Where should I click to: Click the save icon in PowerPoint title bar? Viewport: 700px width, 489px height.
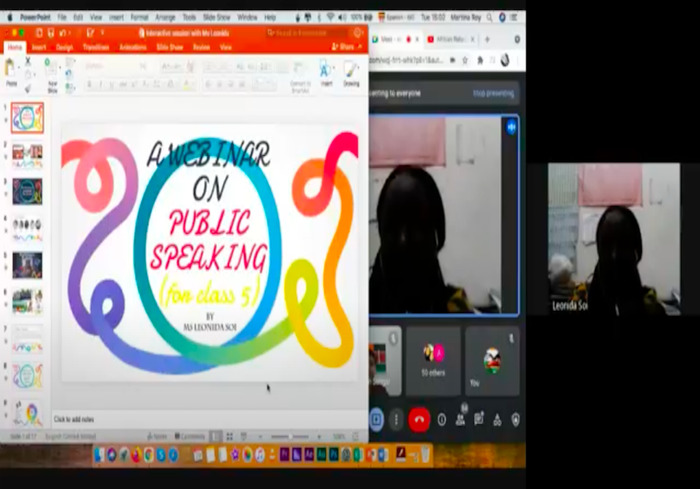[50, 33]
